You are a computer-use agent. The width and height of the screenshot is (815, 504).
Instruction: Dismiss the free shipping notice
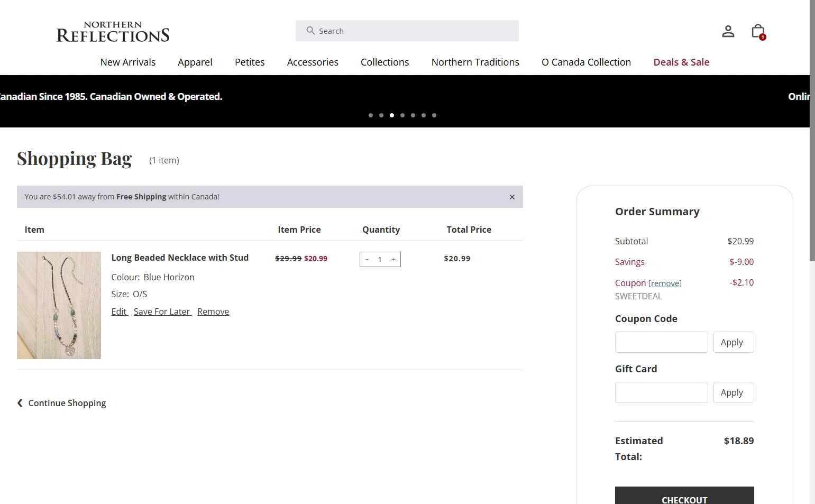512,197
